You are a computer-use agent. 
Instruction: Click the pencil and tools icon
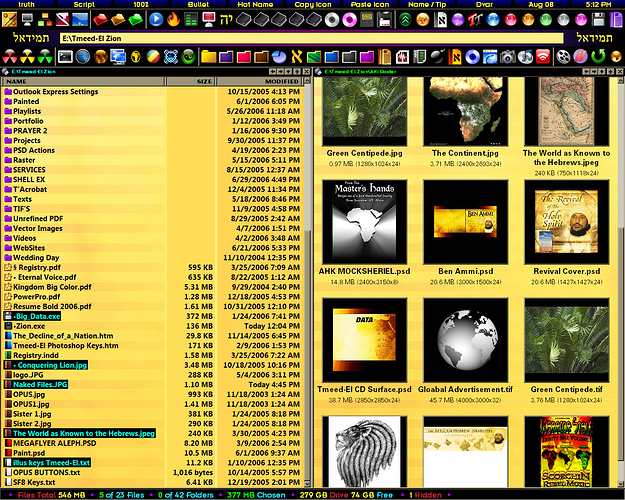[10, 19]
